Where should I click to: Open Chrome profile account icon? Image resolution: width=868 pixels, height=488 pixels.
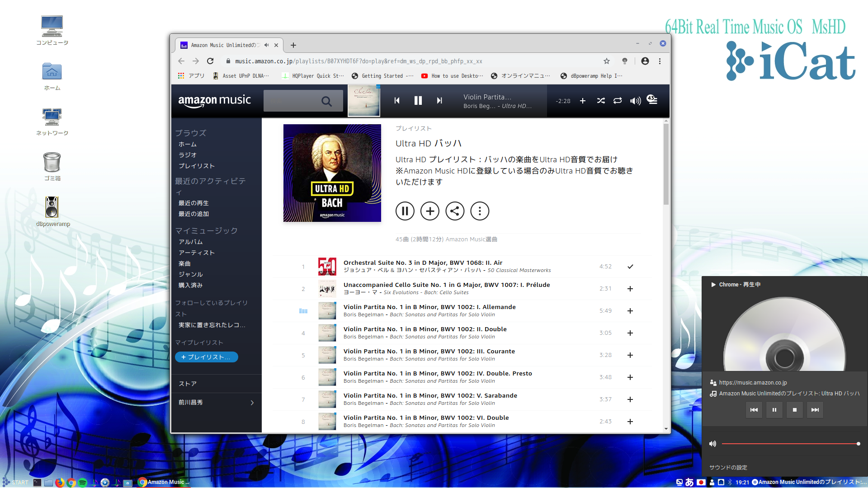coord(645,61)
